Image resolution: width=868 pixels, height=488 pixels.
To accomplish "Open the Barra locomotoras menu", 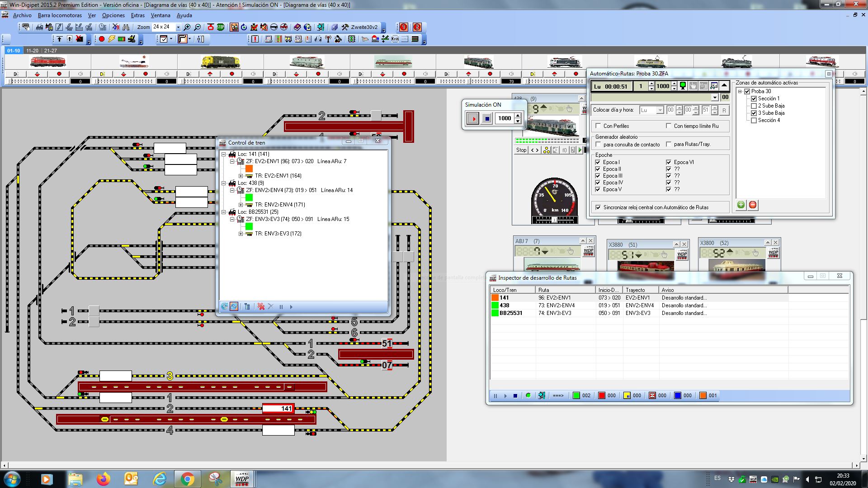I will 60,15.
